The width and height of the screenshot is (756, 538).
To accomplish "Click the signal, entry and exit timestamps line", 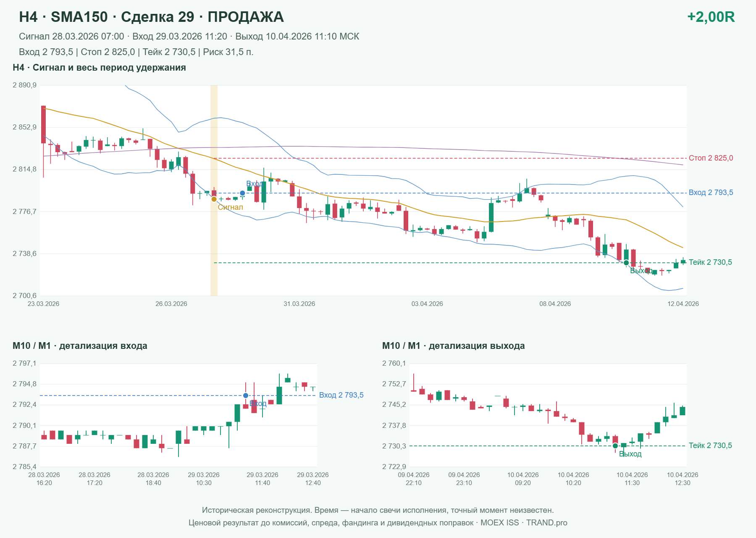I will pos(189,37).
